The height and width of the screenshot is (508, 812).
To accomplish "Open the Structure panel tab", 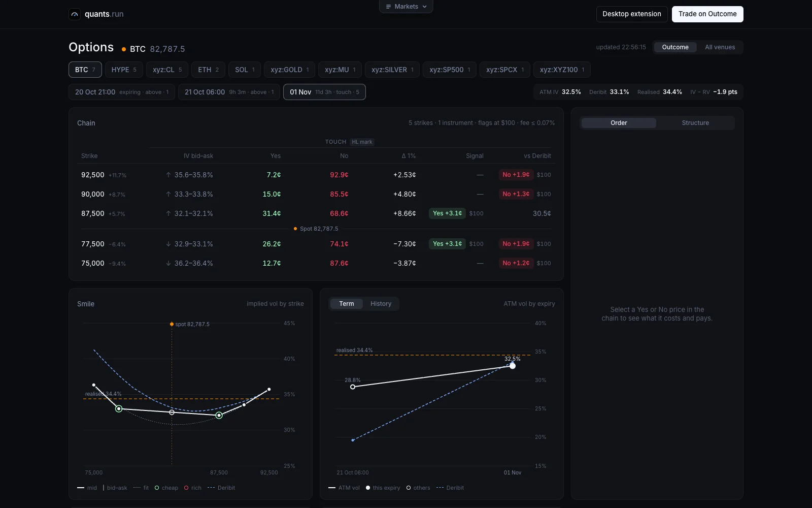I will pos(695,123).
